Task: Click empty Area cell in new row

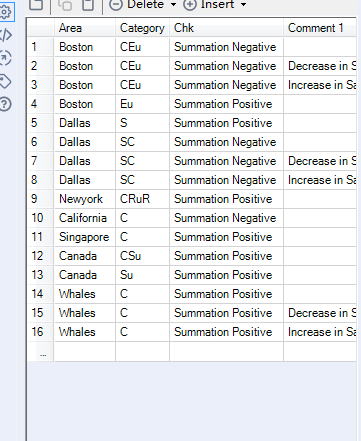Action: click(85, 352)
